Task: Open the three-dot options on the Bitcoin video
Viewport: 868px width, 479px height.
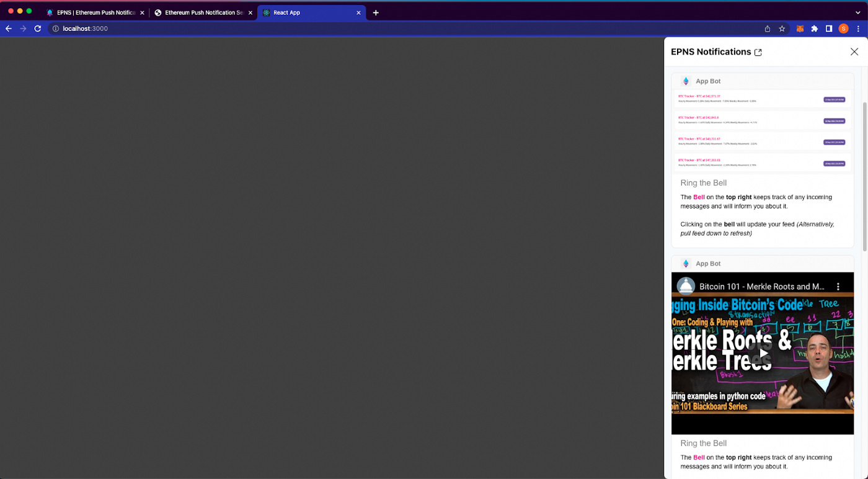Action: click(x=838, y=286)
